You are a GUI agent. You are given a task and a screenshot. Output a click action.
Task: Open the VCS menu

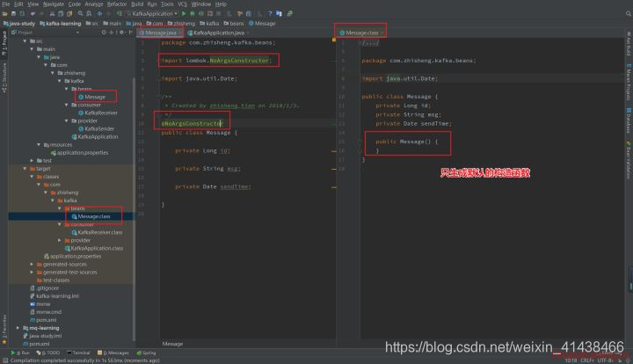click(183, 4)
